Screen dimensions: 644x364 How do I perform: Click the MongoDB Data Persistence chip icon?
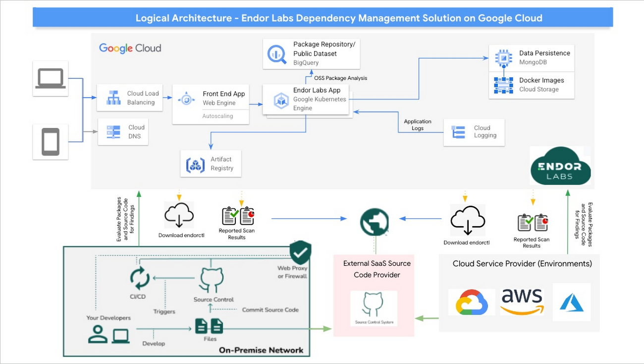tap(504, 58)
